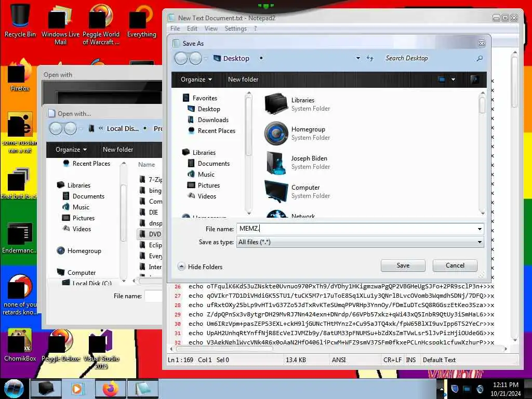Open media player from taskbar
Viewport: 532px width, 399px height.
pyautogui.click(x=78, y=389)
